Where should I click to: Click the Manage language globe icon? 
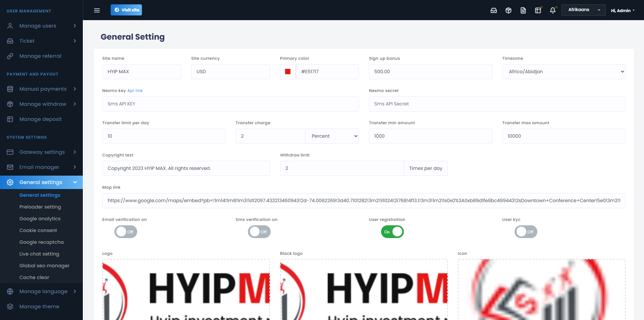point(10,291)
